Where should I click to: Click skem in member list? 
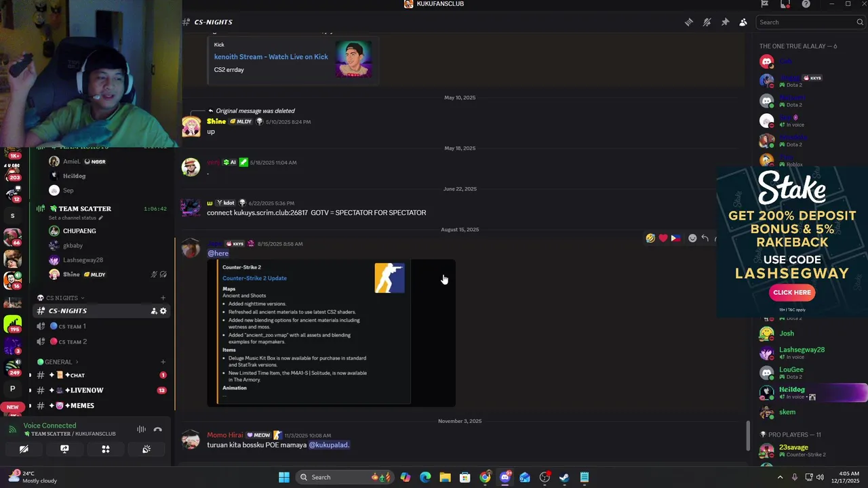point(787,412)
